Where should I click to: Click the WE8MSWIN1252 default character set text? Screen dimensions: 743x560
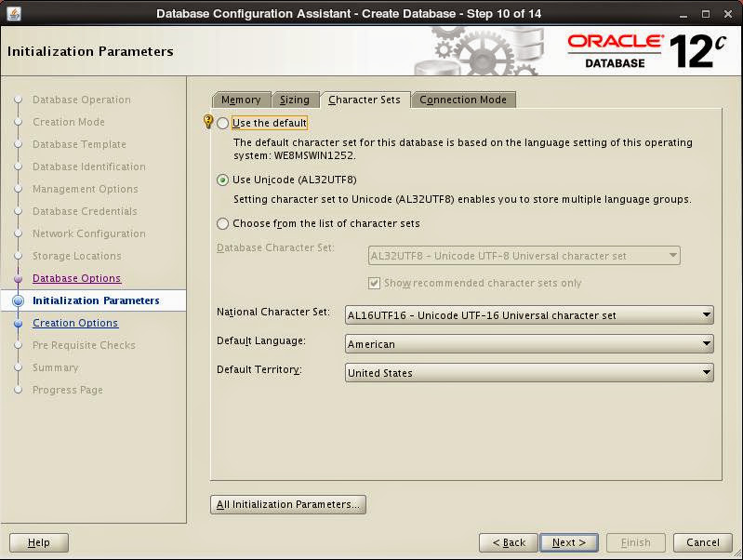pyautogui.click(x=313, y=155)
